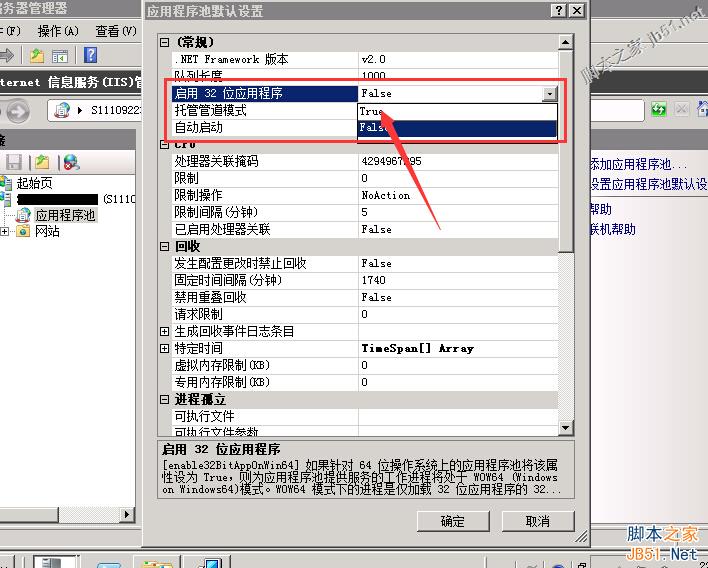
Task: Click the disconnect globe icon in connections pane
Action: click(71, 162)
